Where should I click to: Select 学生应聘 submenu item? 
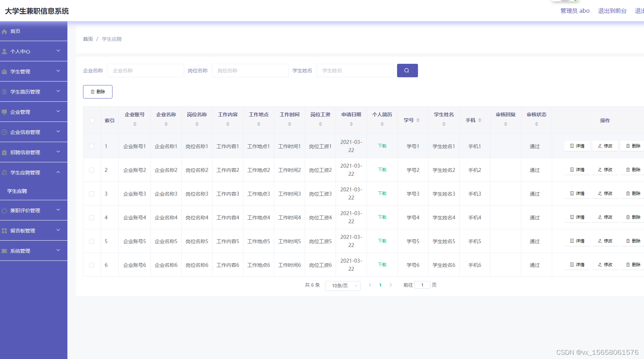(x=34, y=191)
